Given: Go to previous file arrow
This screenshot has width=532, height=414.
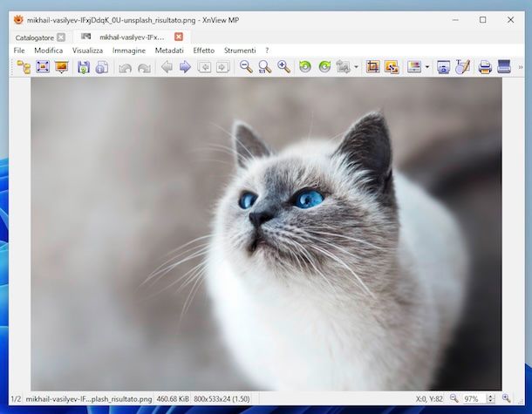Looking at the screenshot, I should (x=167, y=67).
